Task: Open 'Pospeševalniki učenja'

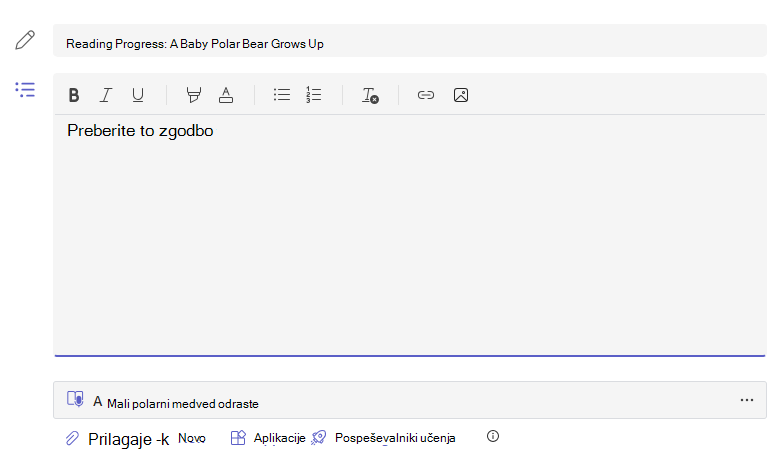Action: [395, 438]
